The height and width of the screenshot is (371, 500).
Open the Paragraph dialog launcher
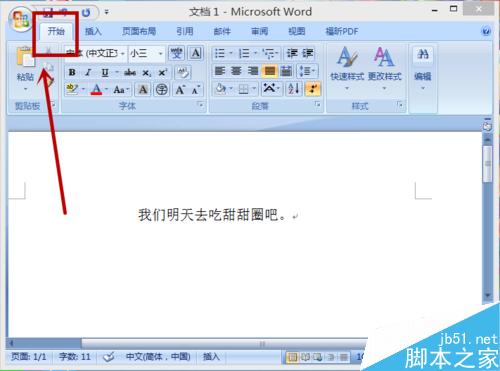[318, 105]
